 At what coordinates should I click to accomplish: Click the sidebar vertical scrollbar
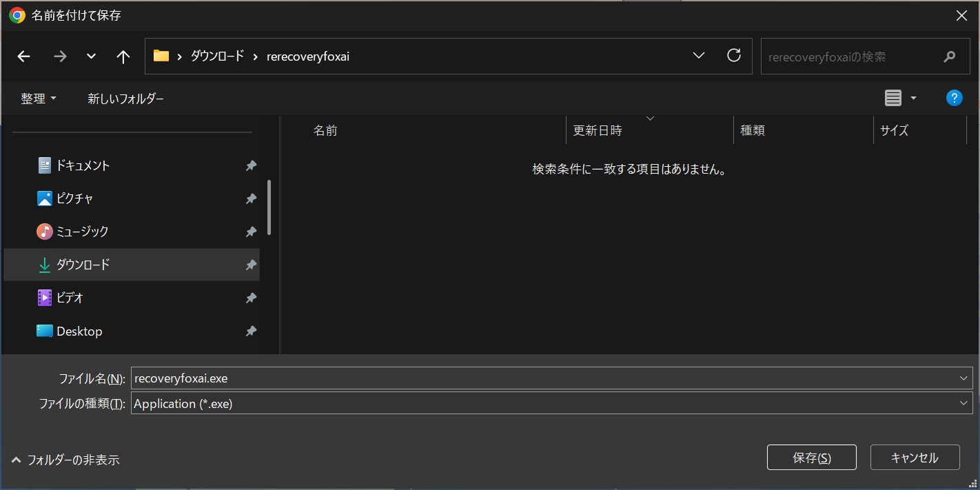[269, 207]
